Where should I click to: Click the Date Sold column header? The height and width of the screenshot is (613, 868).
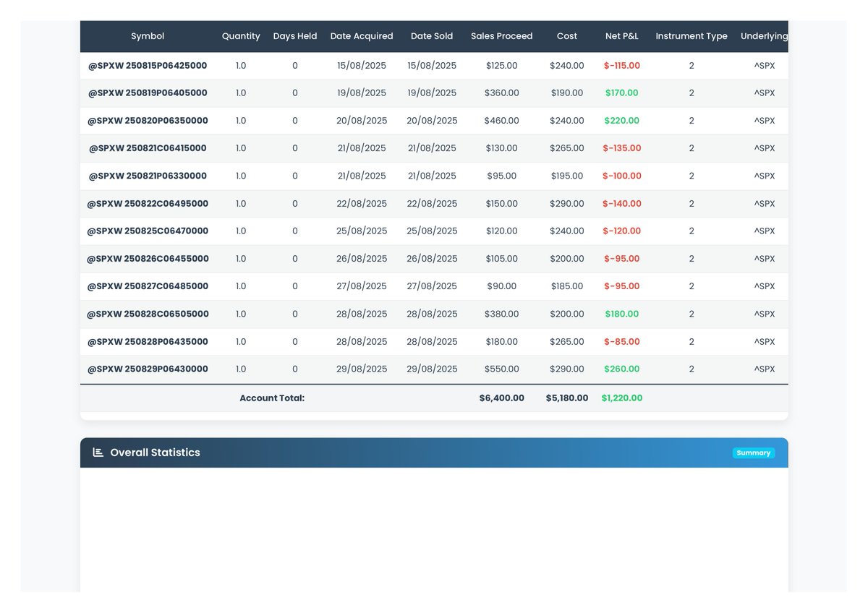tap(432, 36)
